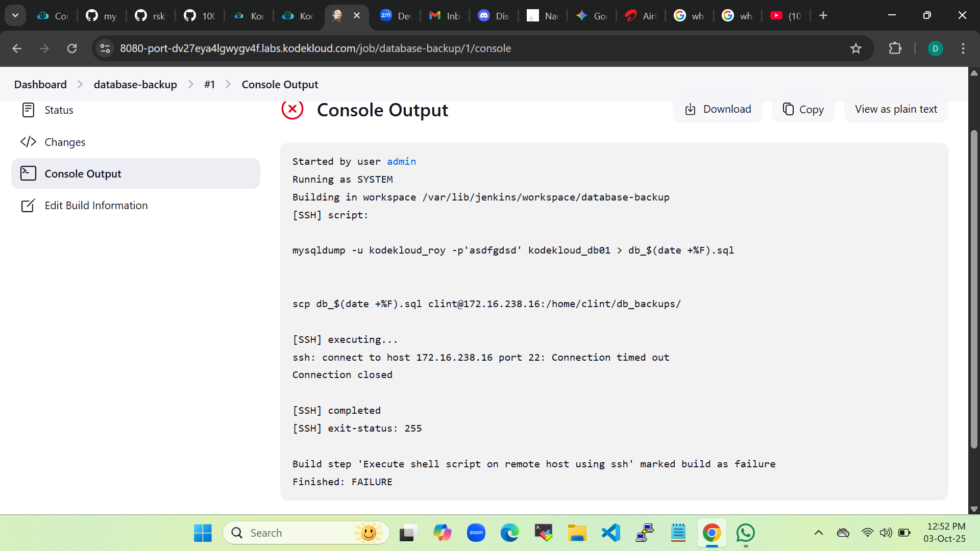Open database-backup breadcrumb link
The height and width of the screenshot is (551, 980).
coord(135,85)
